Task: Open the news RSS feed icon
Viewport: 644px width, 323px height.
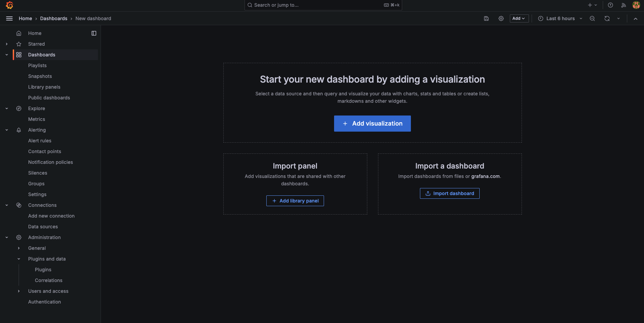Action: coord(624,5)
